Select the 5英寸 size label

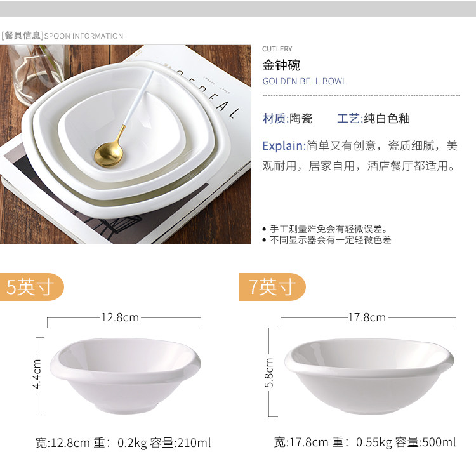click(31, 287)
